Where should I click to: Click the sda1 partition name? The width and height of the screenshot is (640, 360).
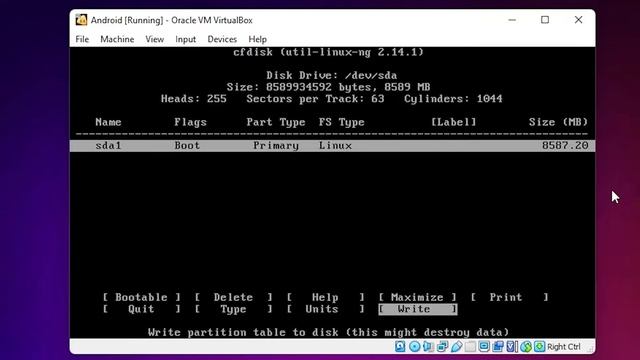point(108,146)
